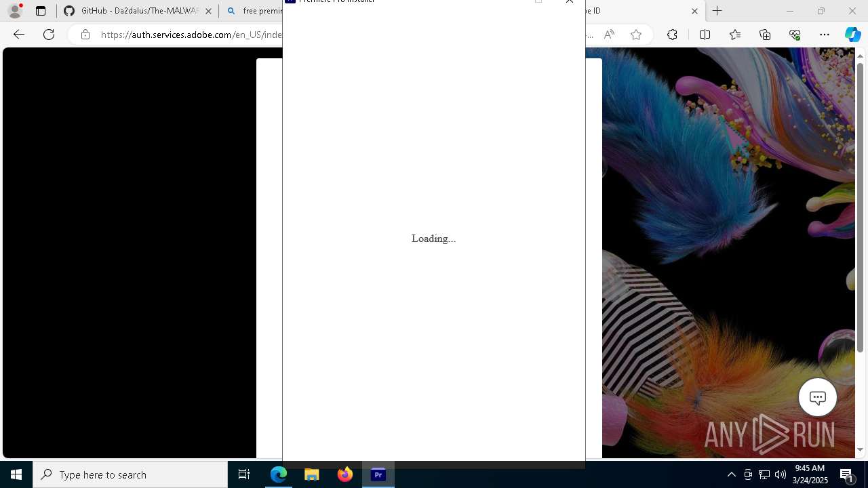Open the Copilot sidebar

pos(852,35)
